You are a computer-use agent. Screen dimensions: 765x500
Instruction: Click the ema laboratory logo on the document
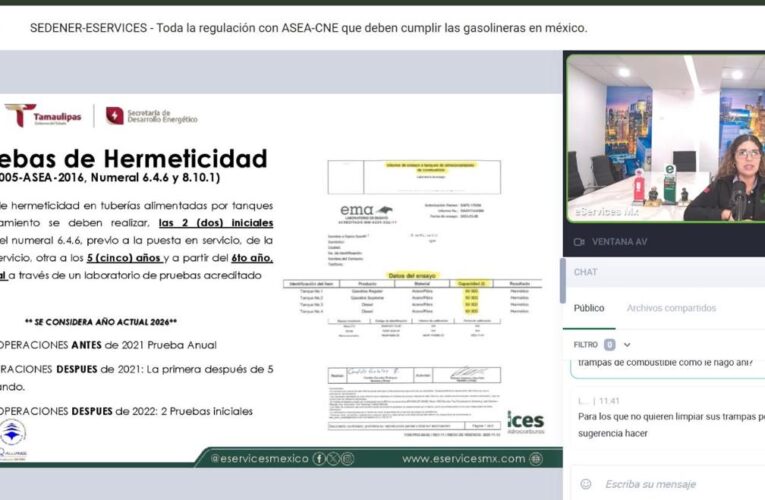tap(367, 213)
